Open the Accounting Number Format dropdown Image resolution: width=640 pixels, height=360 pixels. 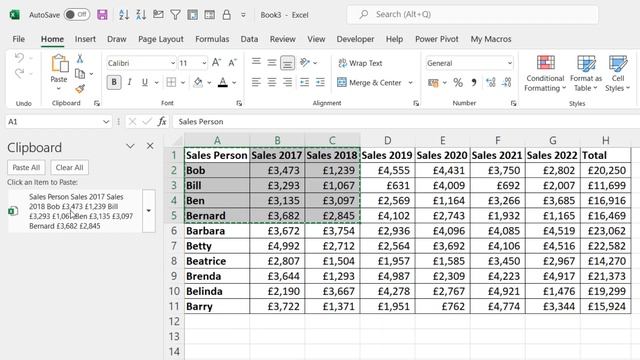click(444, 83)
